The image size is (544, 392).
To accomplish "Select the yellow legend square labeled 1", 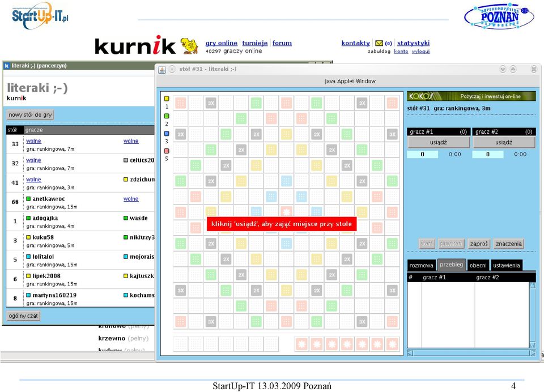I will pos(167,99).
